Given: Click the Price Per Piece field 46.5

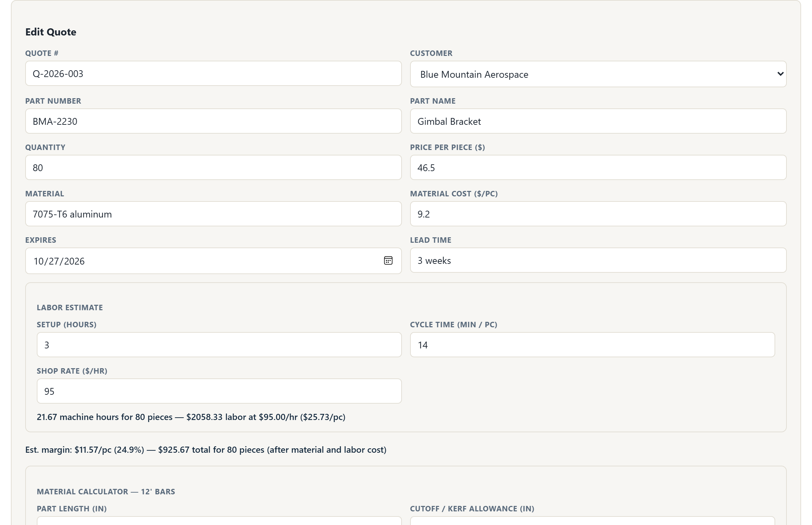Looking at the screenshot, I should point(598,167).
